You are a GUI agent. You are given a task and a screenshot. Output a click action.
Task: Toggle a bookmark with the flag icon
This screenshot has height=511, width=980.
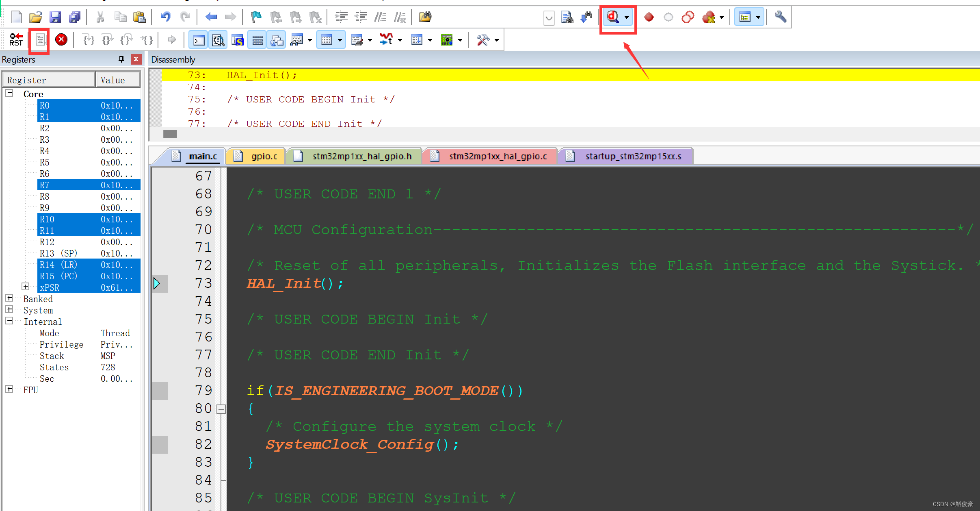tap(255, 17)
